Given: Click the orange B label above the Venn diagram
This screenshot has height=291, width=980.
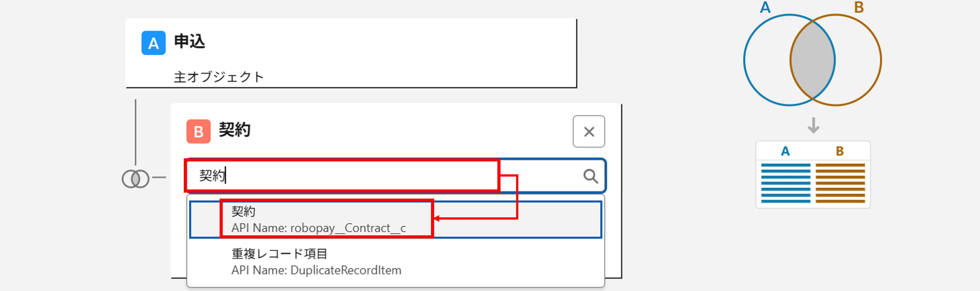Looking at the screenshot, I should click(x=859, y=8).
